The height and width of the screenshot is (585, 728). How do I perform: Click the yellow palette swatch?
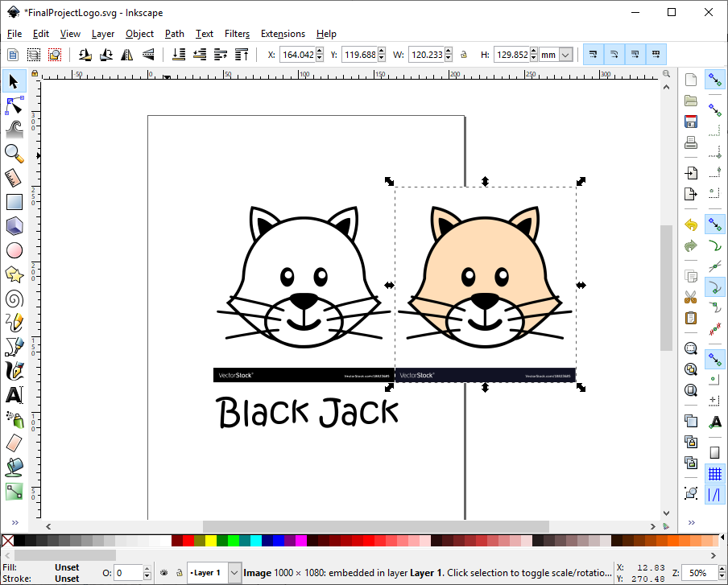point(211,541)
